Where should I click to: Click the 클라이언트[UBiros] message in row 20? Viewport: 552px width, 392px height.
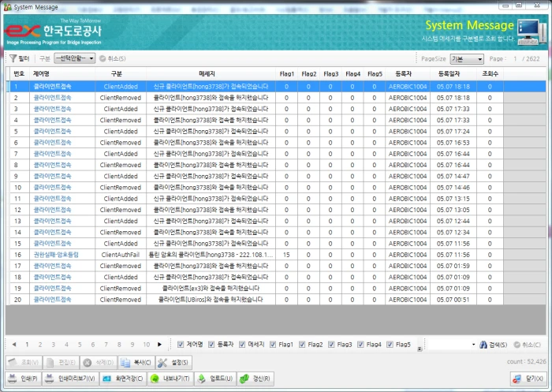pyautogui.click(x=211, y=300)
